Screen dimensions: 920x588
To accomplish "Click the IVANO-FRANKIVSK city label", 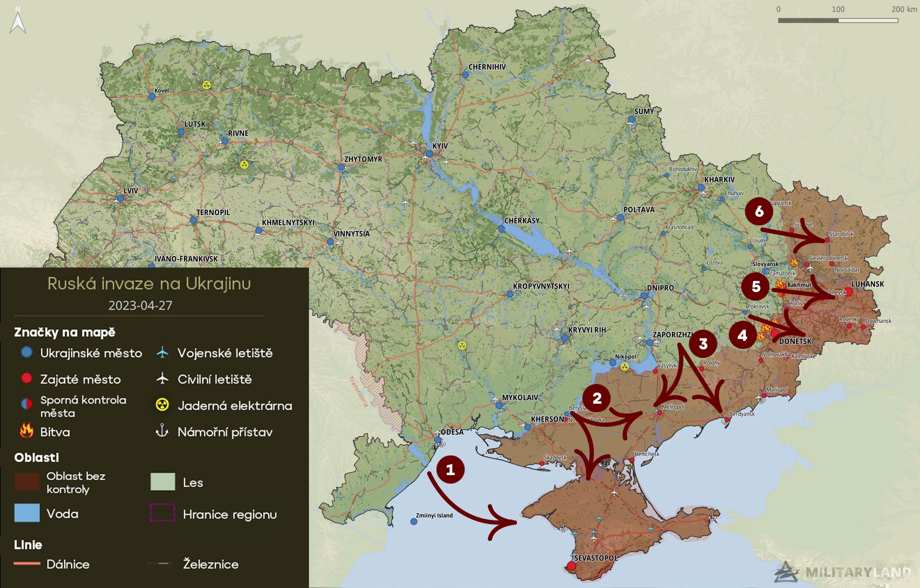I will [186, 259].
